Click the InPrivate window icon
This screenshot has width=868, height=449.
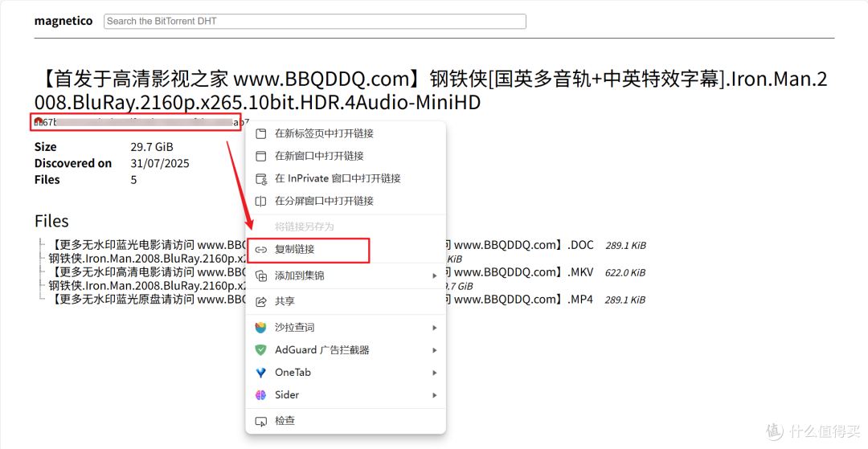pyautogui.click(x=260, y=178)
